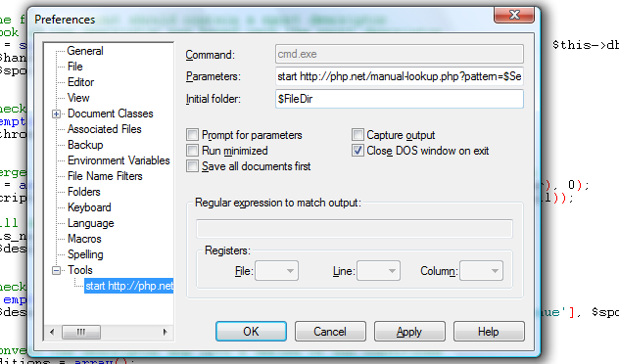Select Tools category label
Image resolution: width=619 pixels, height=364 pixels.
pyautogui.click(x=80, y=270)
